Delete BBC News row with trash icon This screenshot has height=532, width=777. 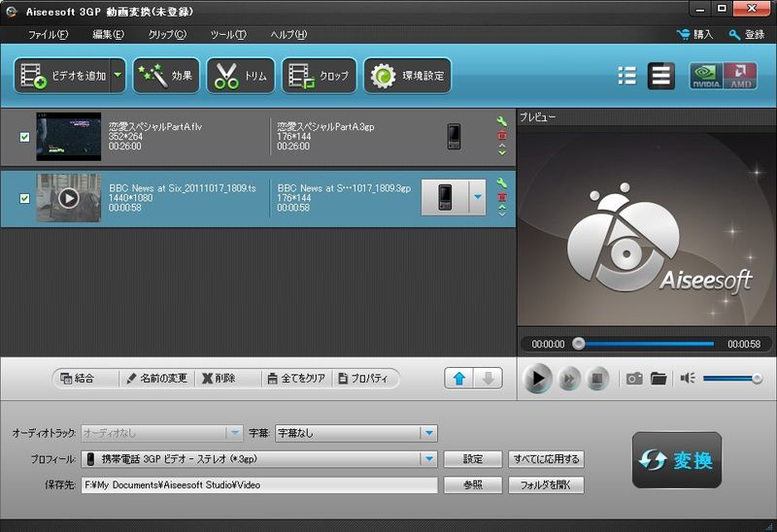(x=501, y=197)
